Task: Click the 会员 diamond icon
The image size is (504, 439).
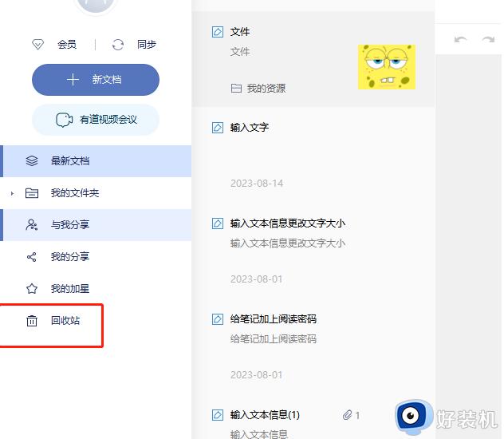Action: [37, 45]
